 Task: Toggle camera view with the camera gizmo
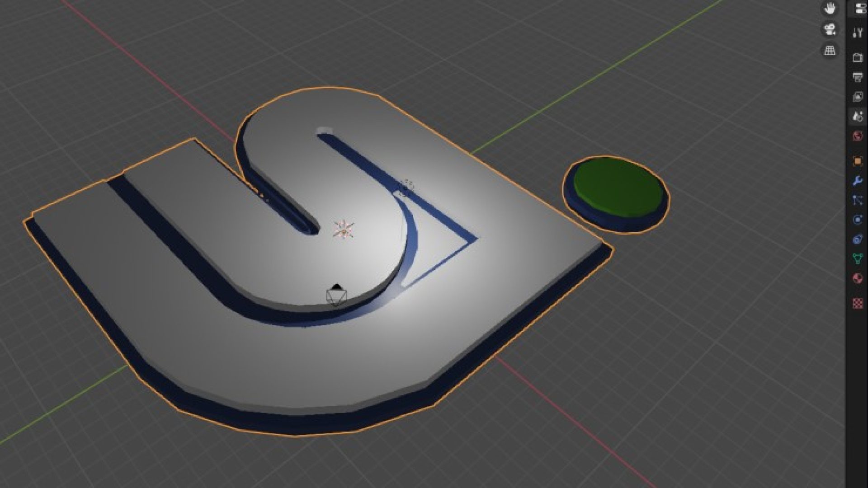pos(830,30)
